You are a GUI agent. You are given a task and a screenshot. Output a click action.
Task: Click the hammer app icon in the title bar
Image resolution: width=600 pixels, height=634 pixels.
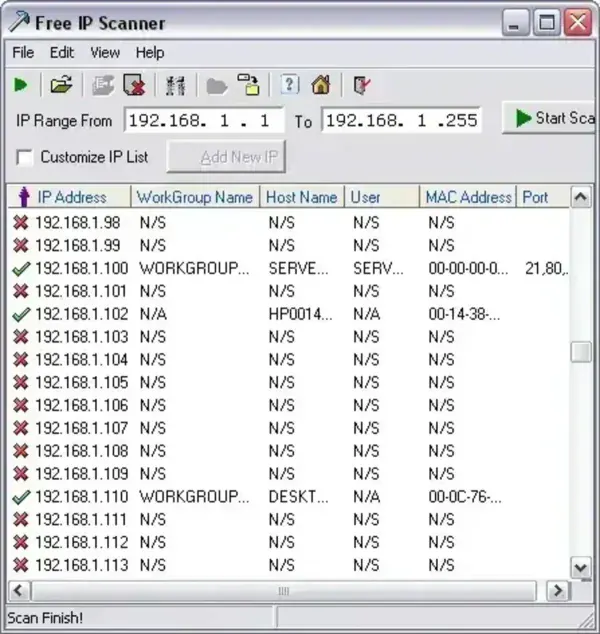(19, 22)
